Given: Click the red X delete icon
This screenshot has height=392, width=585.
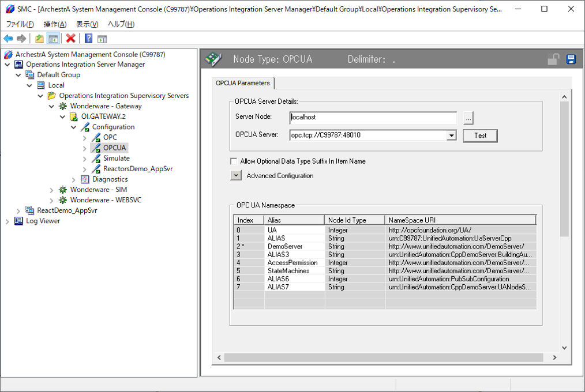Looking at the screenshot, I should pyautogui.click(x=70, y=39).
